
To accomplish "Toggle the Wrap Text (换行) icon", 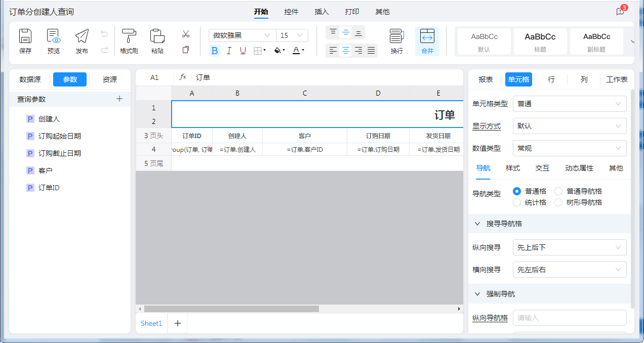I will coord(396,36).
